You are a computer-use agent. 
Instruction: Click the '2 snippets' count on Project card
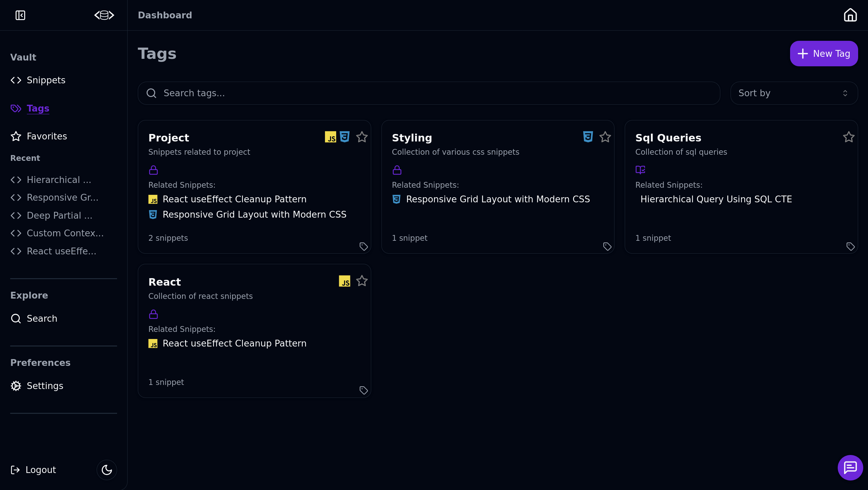[x=168, y=238]
